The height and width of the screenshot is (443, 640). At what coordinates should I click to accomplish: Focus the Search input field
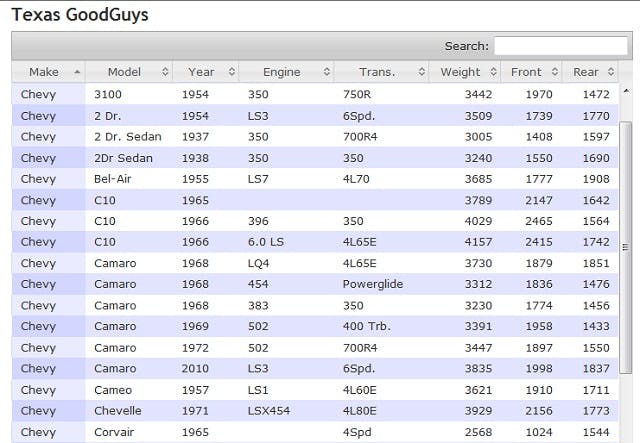559,46
